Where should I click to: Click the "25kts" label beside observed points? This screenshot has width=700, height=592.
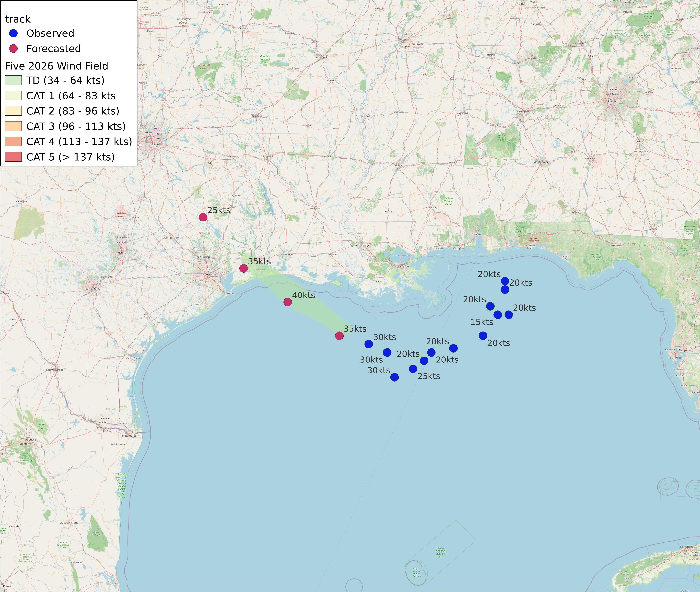point(429,376)
